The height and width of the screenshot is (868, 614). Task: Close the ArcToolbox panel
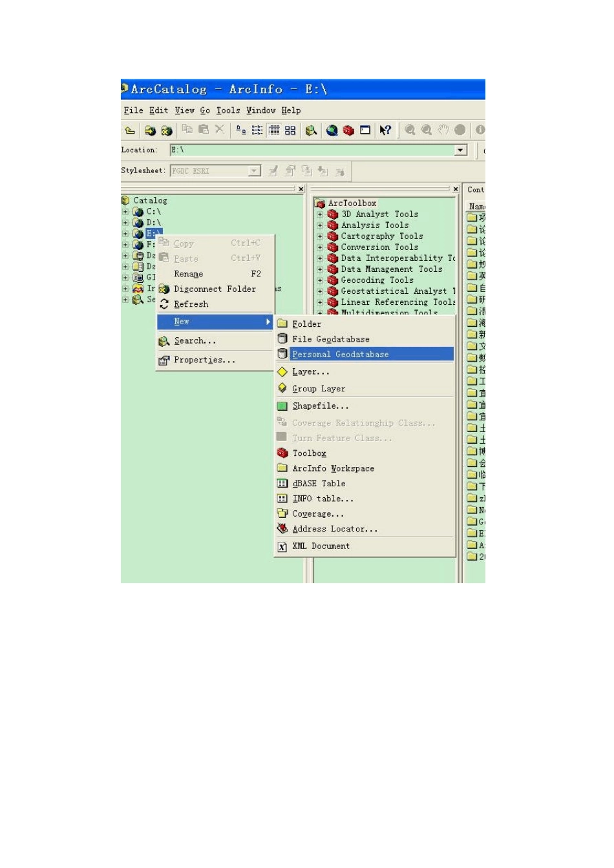pos(456,189)
